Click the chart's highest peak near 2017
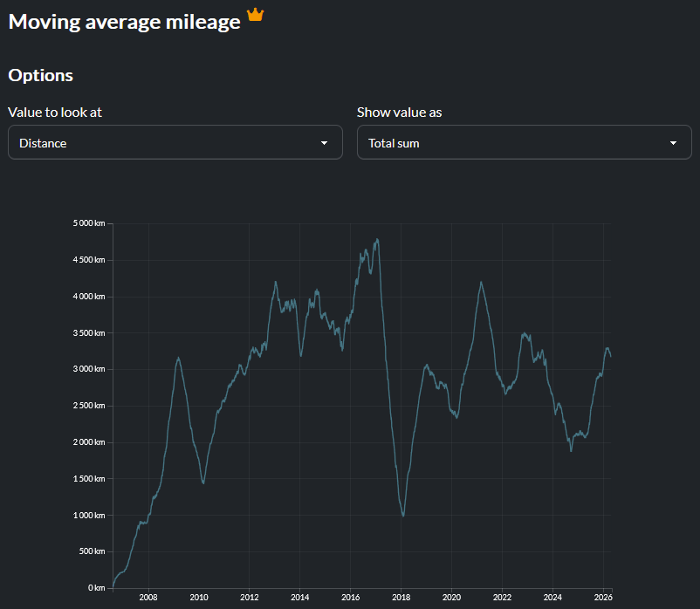Image resolution: width=700 pixels, height=609 pixels. [378, 240]
